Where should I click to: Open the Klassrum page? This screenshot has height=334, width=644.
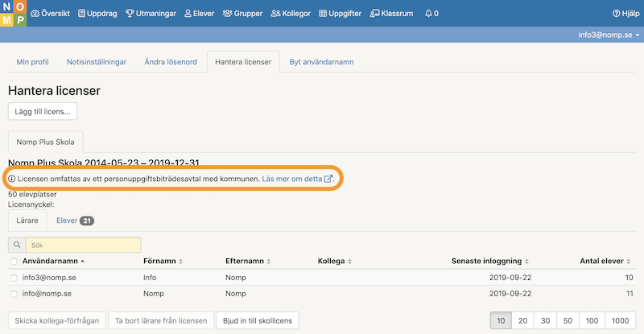point(391,14)
